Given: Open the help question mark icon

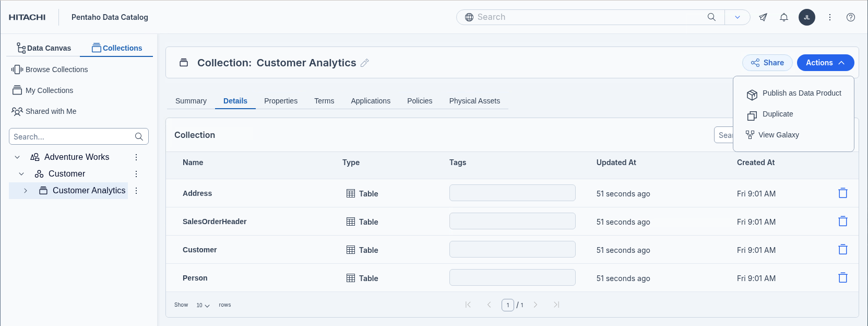Looking at the screenshot, I should click(x=850, y=17).
